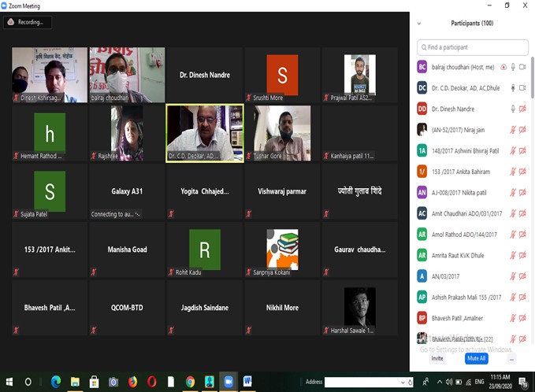Click muted mic icon for AN/03/2017
The width and height of the screenshot is (535, 392).
[x=513, y=276]
